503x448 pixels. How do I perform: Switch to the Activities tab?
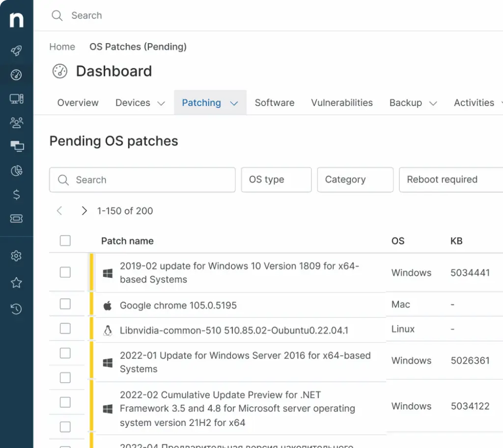474,103
